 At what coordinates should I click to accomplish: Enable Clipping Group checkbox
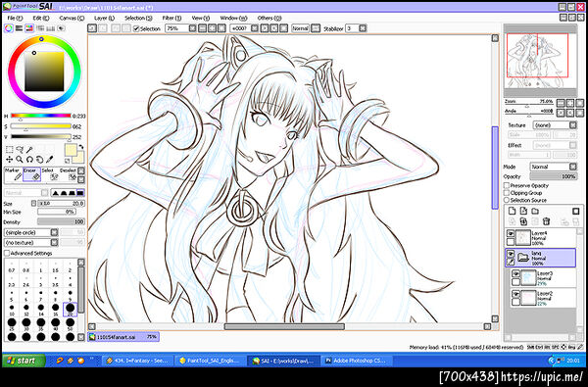click(x=507, y=193)
